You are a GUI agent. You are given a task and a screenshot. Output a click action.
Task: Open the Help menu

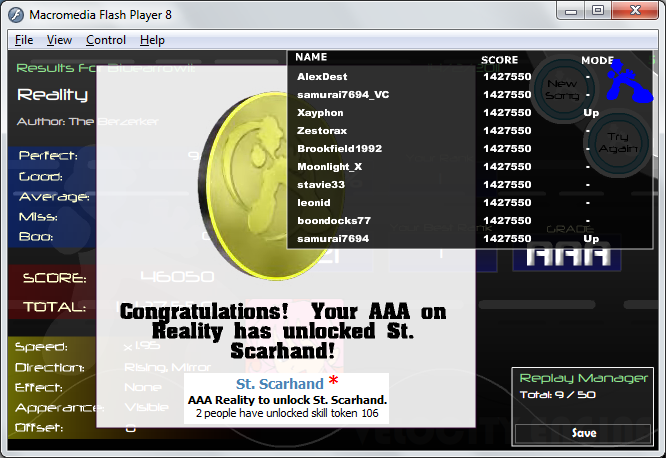point(152,40)
